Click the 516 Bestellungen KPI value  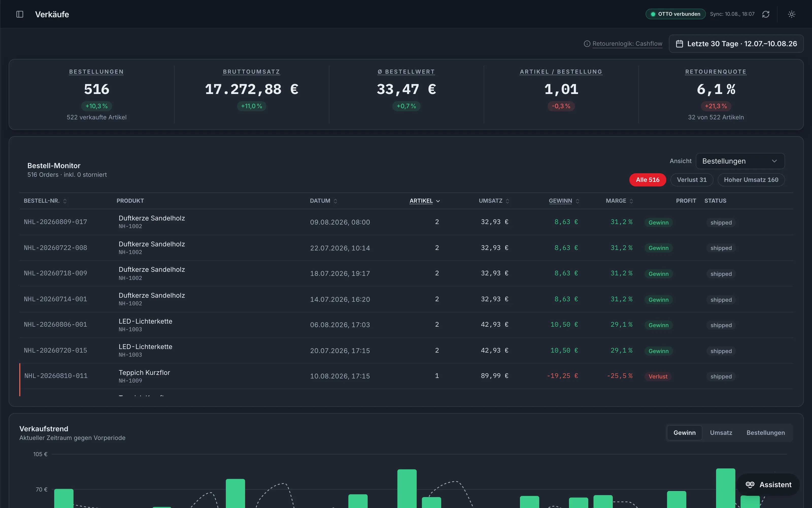click(x=96, y=89)
